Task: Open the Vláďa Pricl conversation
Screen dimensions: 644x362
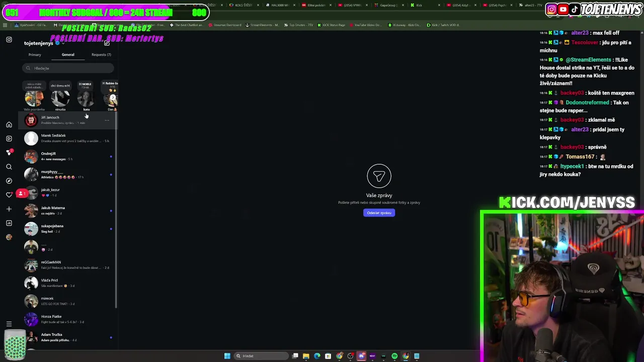Action: [x=68, y=283]
